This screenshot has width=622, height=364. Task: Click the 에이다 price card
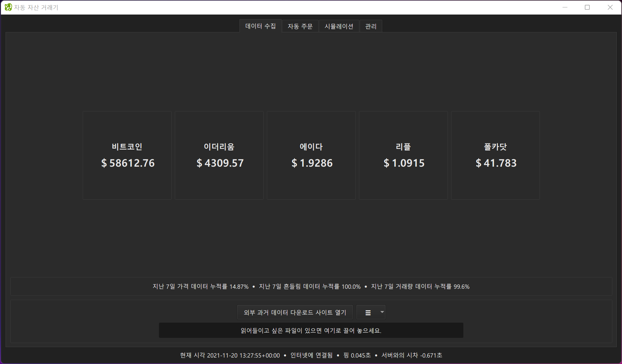(311, 155)
